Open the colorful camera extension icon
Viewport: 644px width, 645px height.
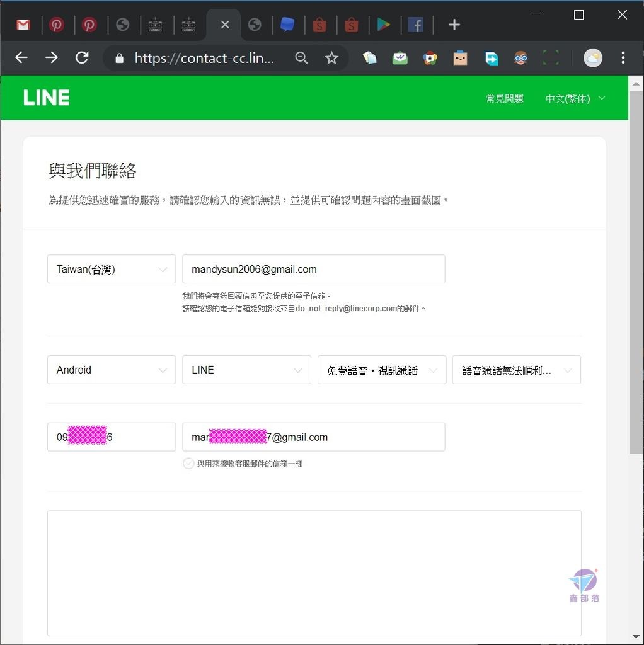tap(430, 58)
